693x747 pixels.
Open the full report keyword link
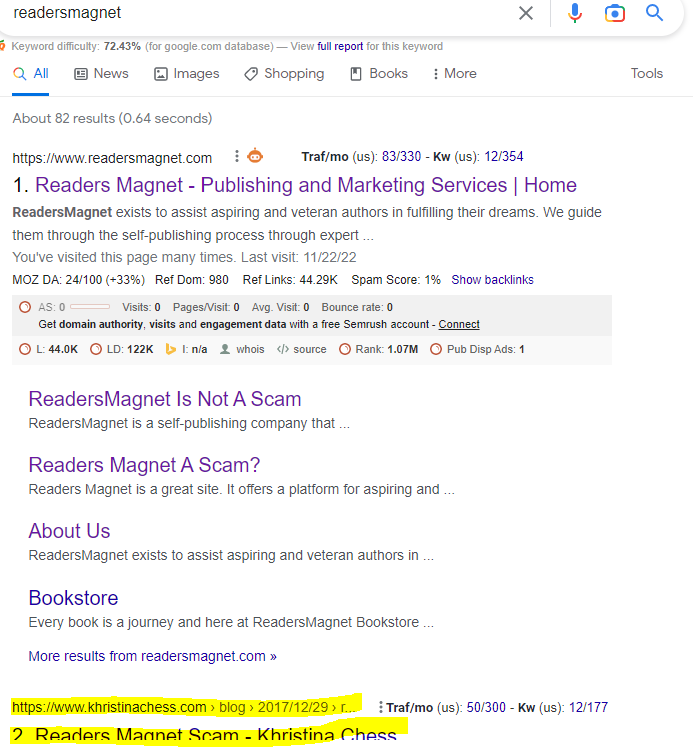tap(340, 46)
